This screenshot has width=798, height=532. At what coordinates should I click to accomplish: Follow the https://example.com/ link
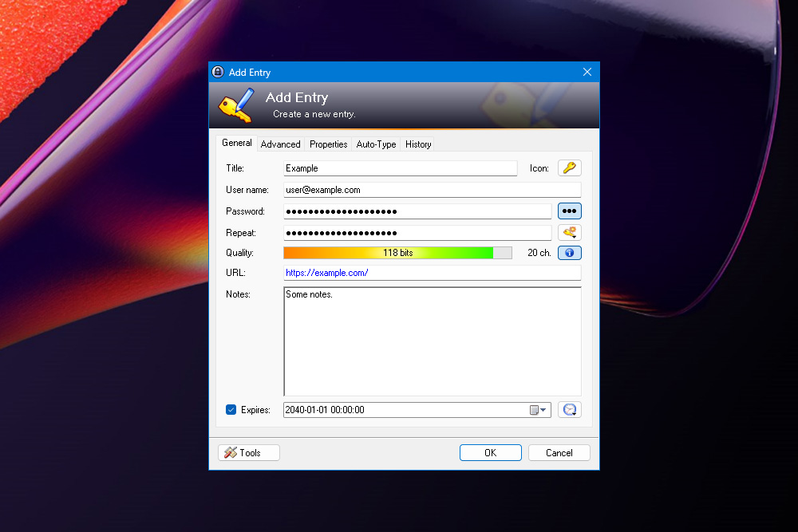pos(326,273)
